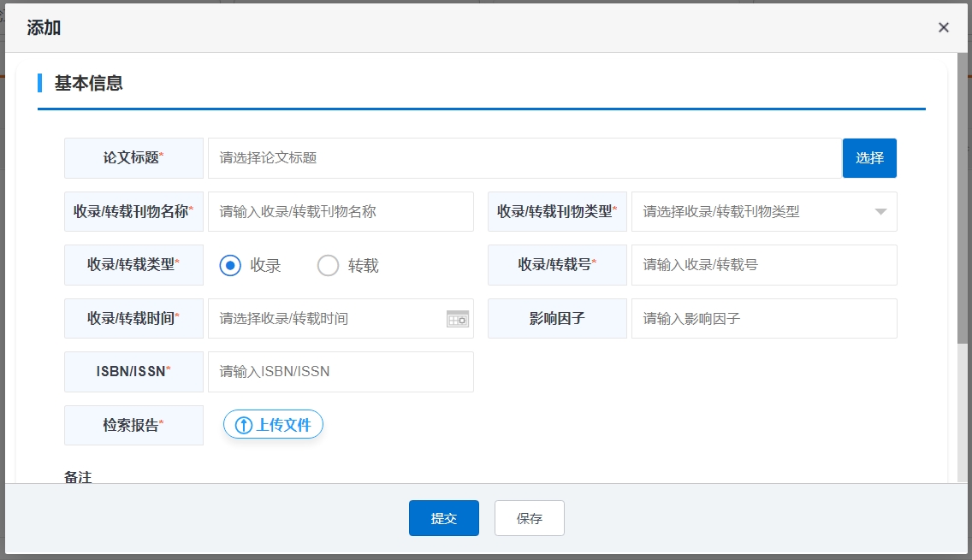The image size is (972, 560).
Task: Click the 基本信息 section heading
Action: 89,83
